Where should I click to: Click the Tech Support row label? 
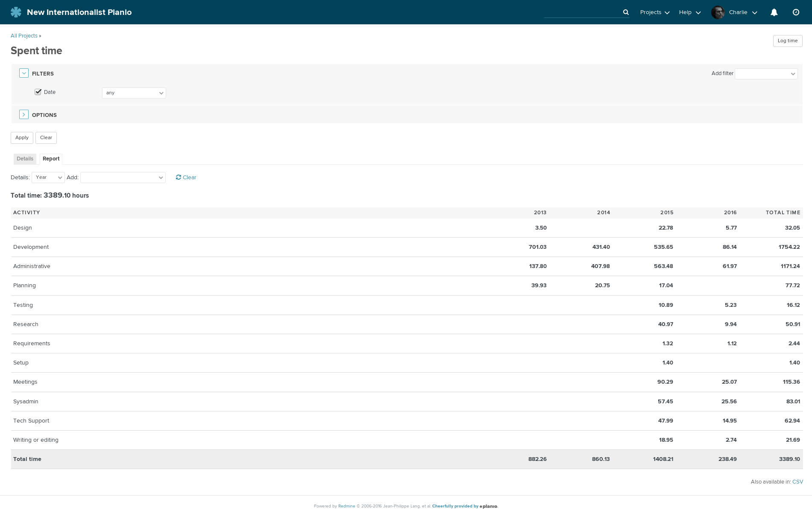coord(31,421)
